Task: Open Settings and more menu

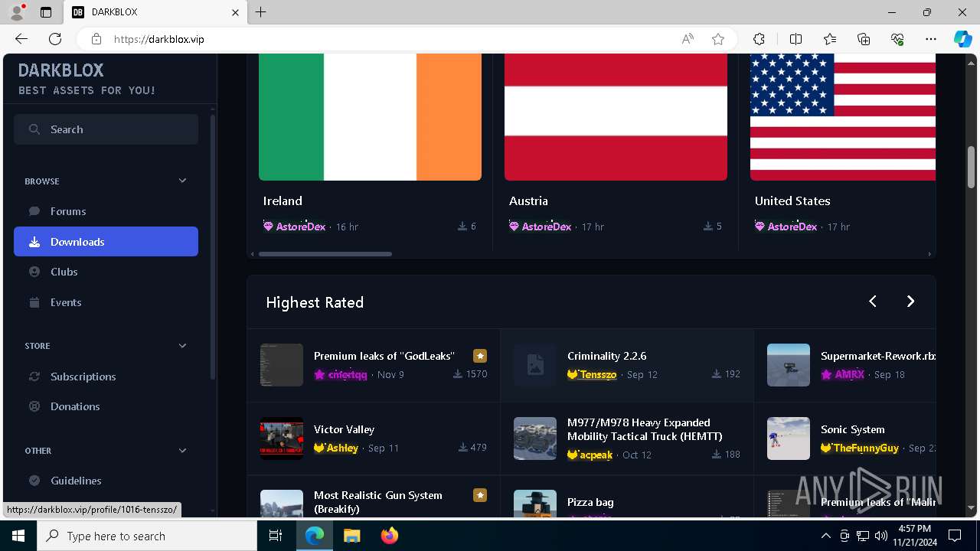Action: coord(931,39)
